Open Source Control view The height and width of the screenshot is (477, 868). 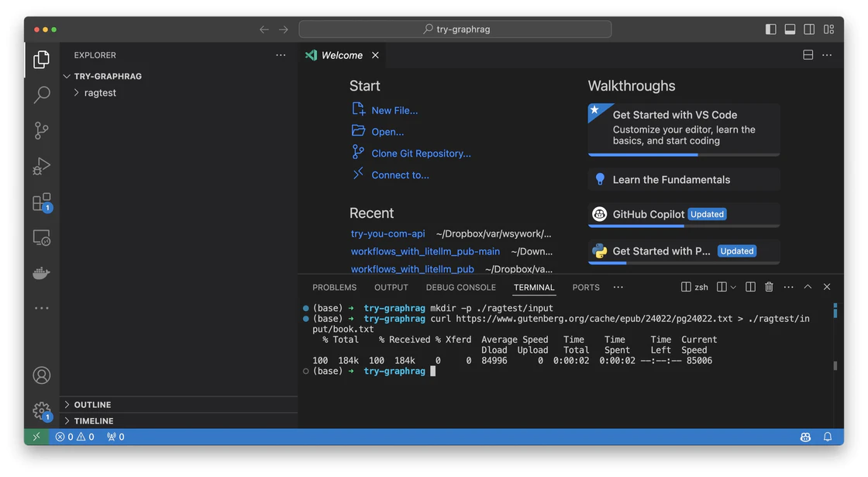pos(42,130)
